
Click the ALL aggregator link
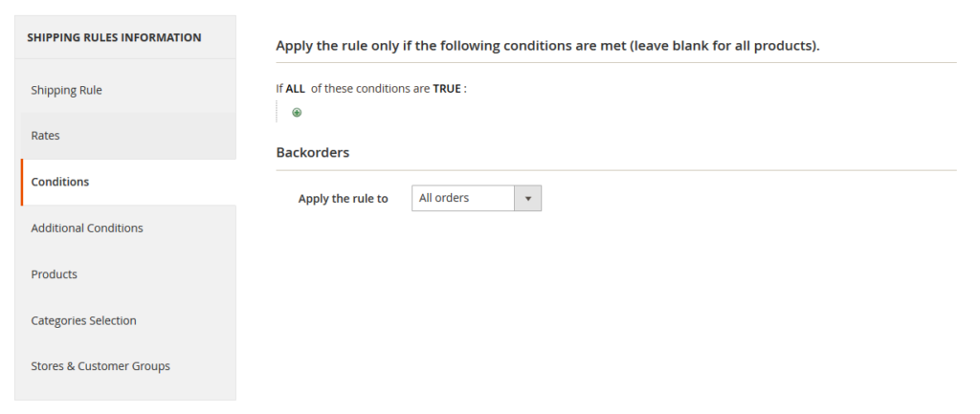click(295, 88)
